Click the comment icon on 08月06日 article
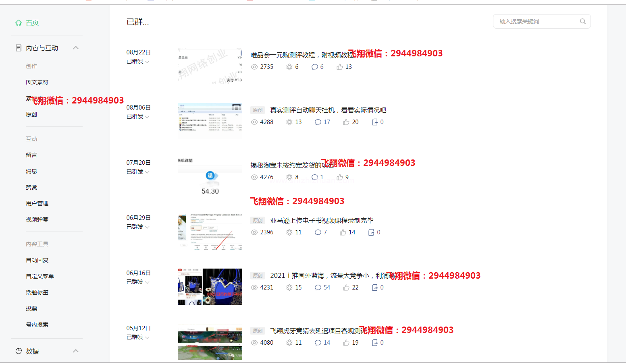The width and height of the screenshot is (626, 364). click(318, 122)
